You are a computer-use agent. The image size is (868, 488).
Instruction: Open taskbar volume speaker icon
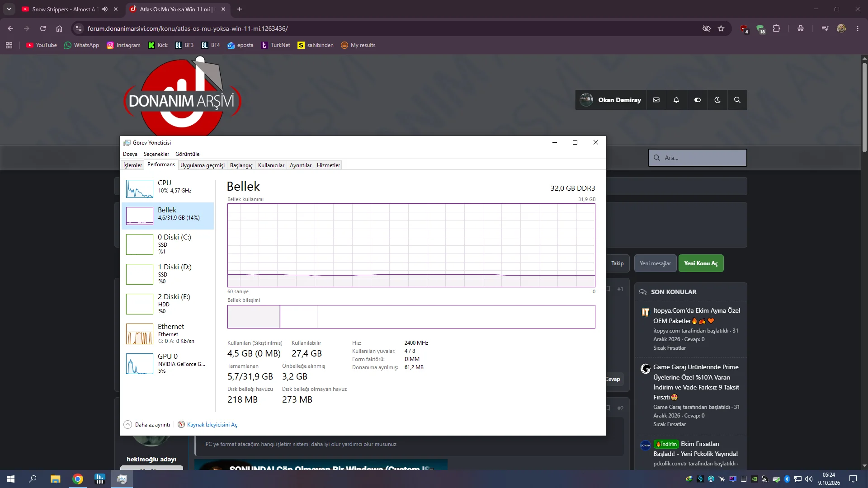point(809,479)
